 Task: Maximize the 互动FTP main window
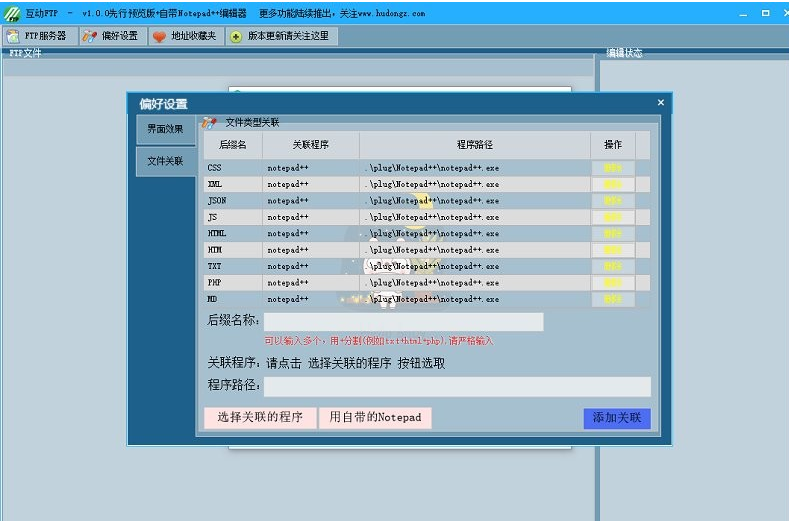pyautogui.click(x=765, y=14)
